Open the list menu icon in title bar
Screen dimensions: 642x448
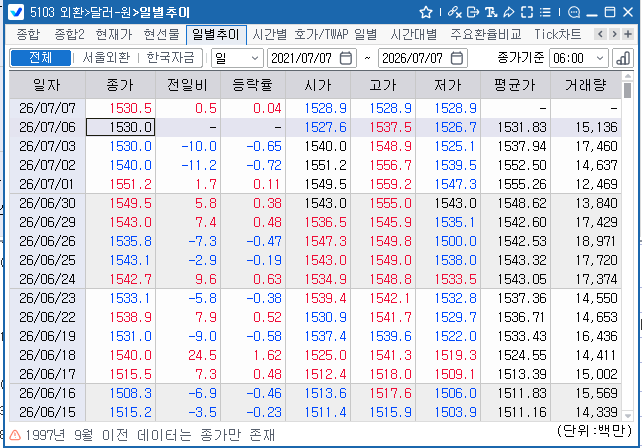(545, 12)
